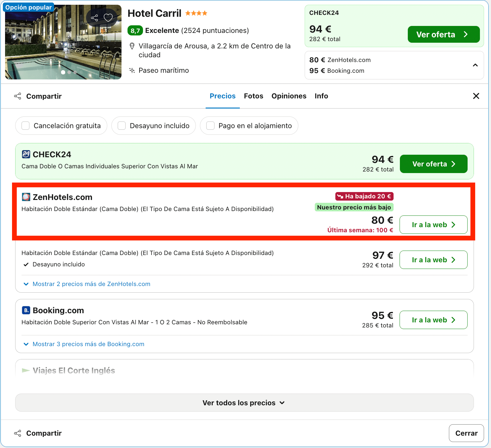Click Ir a la web for 97 € breakfast offer
The height and width of the screenshot is (448, 491).
pyautogui.click(x=434, y=260)
